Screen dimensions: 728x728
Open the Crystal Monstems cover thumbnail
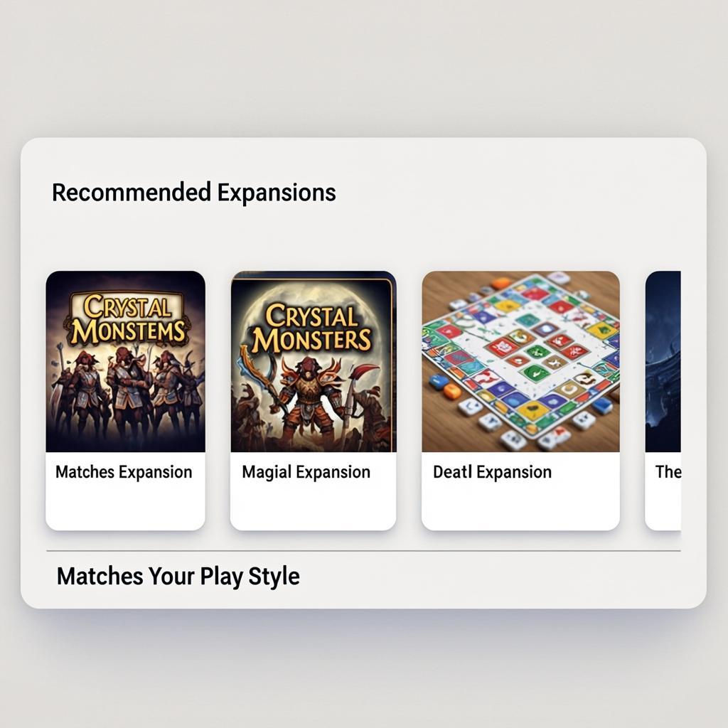[x=125, y=361]
